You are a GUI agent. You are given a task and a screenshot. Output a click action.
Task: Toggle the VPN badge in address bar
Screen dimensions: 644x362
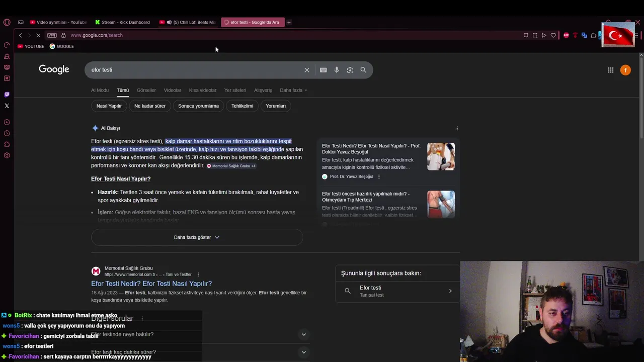(x=52, y=35)
